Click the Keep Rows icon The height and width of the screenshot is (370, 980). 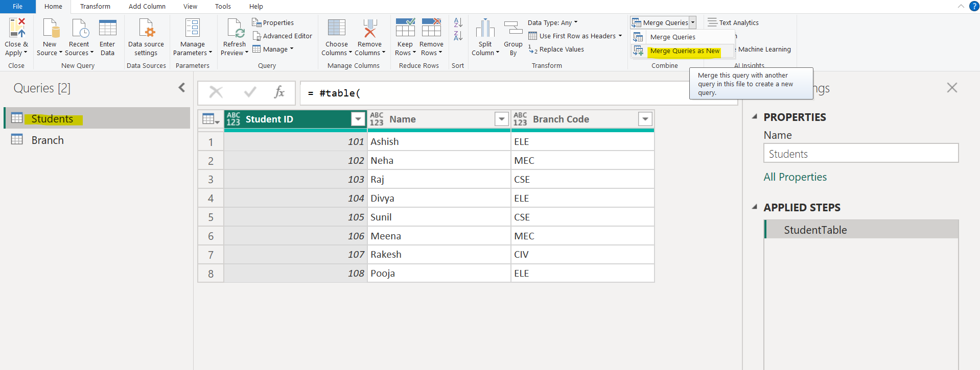[405, 29]
